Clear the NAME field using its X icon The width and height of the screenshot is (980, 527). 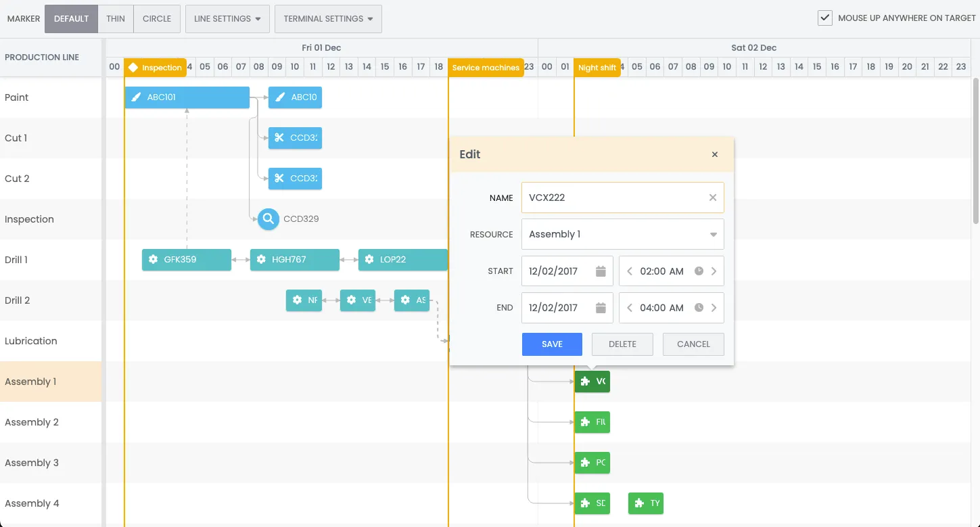pos(712,197)
